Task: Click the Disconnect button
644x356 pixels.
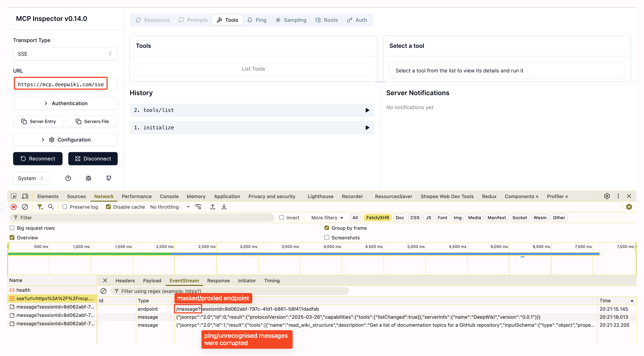Action: 93,159
